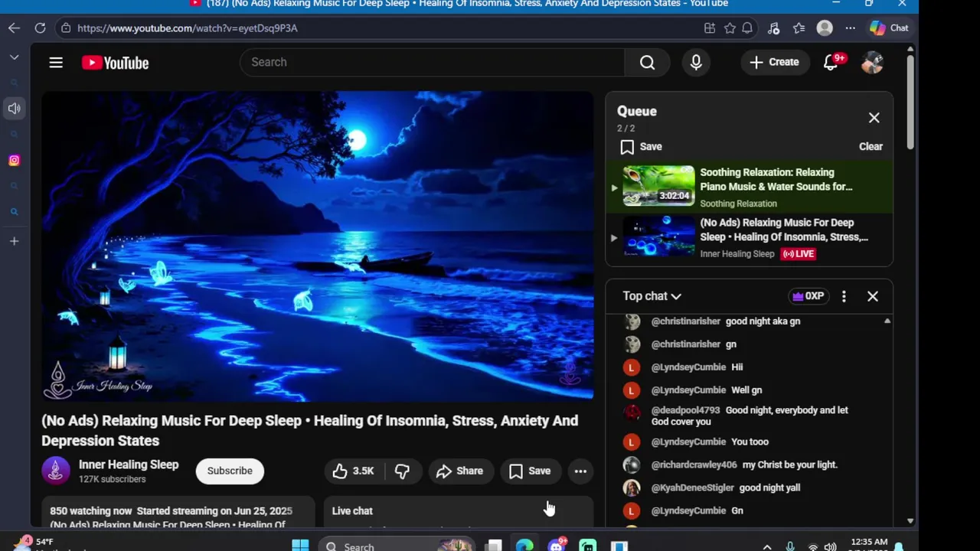
Task: Click the '850 watching now' description text
Action: pos(91,510)
